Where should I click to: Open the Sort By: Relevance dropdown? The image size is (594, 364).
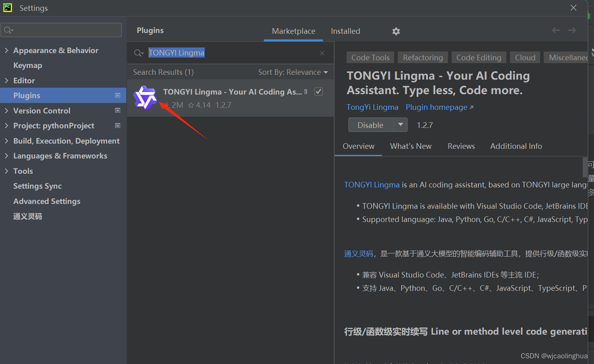click(x=293, y=72)
